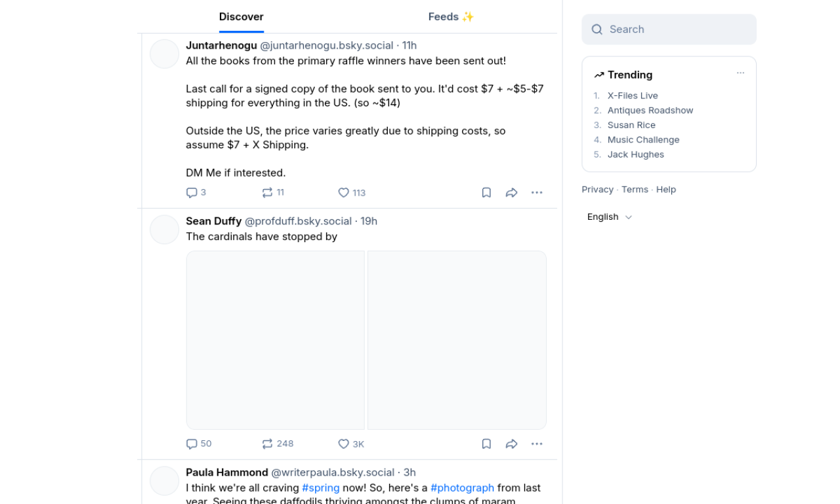The width and height of the screenshot is (840, 504).
Task: Expand the English language dropdown
Action: (x=610, y=217)
